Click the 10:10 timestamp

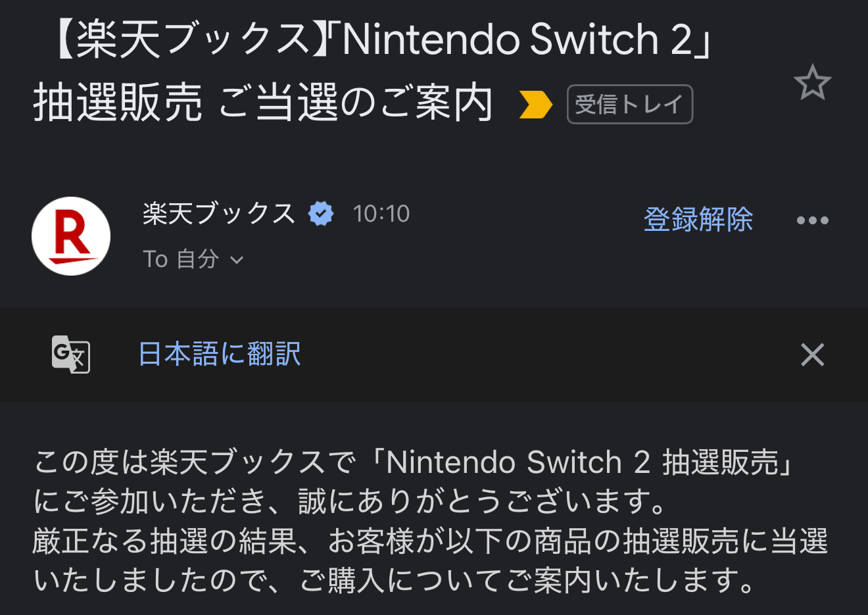381,214
